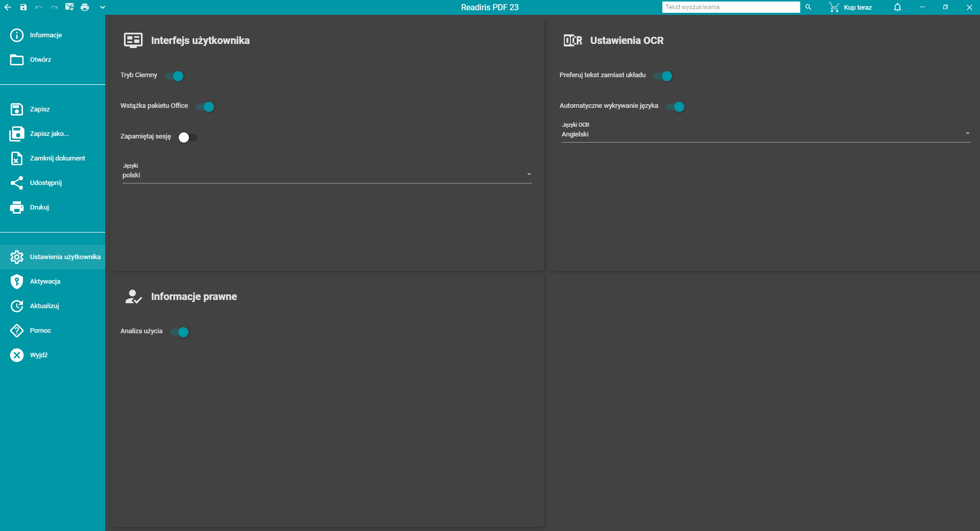Click the Drukuj printer icon in sidebar
The height and width of the screenshot is (531, 980).
pos(17,207)
